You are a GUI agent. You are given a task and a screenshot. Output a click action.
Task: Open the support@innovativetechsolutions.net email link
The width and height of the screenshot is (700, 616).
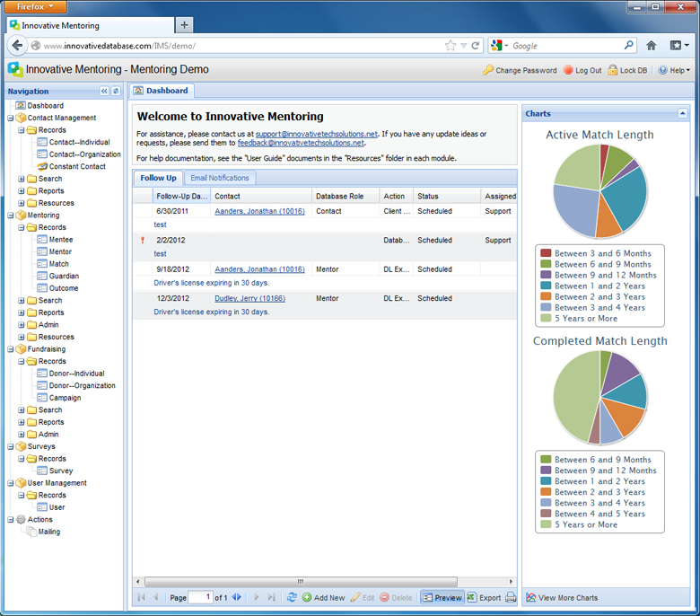[x=317, y=134]
